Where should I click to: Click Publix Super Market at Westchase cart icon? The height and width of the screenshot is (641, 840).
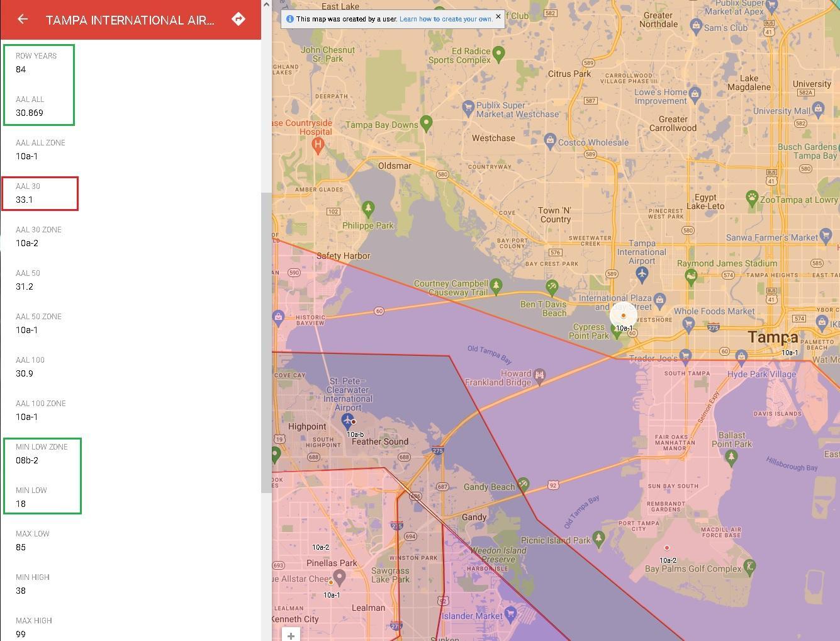point(468,108)
